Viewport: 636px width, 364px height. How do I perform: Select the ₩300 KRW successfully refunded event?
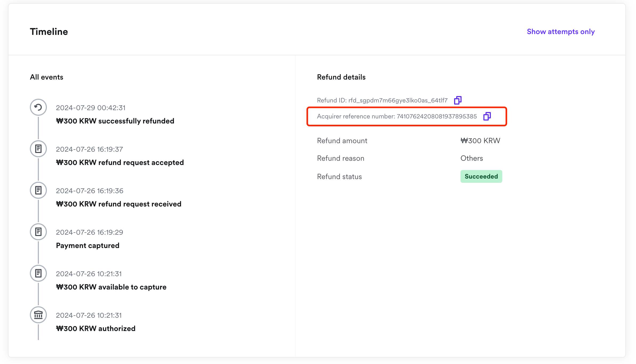point(115,121)
